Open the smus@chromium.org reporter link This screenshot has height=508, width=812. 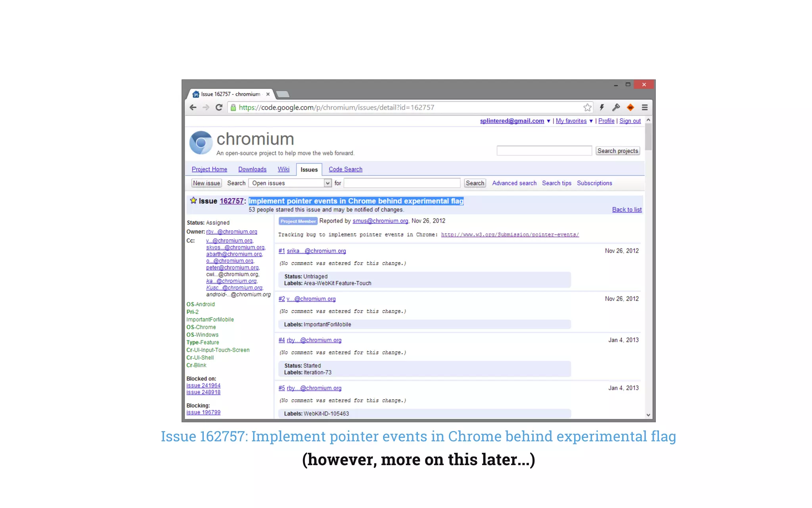[380, 221]
